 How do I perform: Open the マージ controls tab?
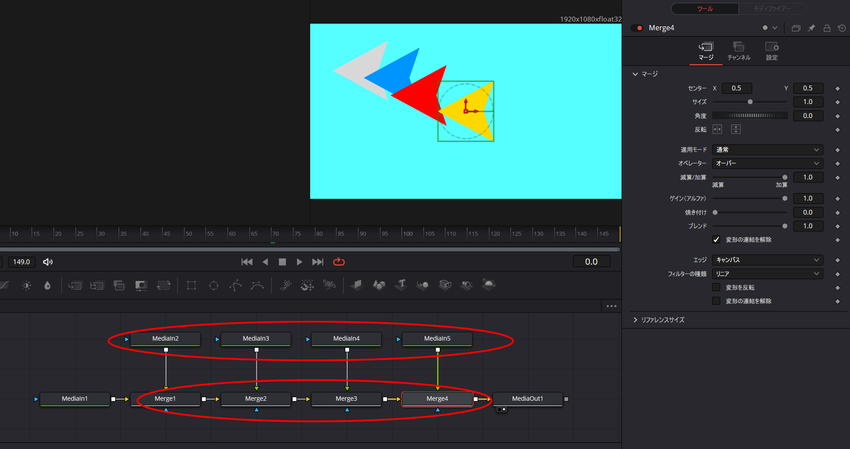pos(706,52)
